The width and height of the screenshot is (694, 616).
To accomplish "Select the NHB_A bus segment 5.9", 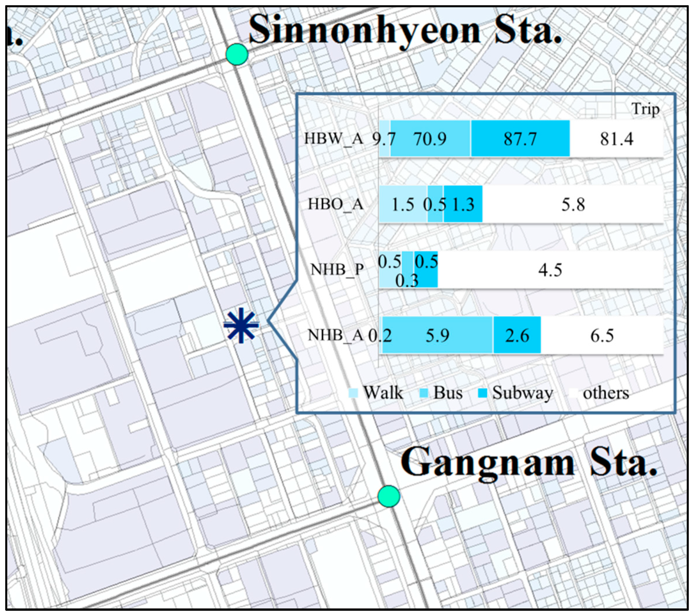I will click(437, 335).
